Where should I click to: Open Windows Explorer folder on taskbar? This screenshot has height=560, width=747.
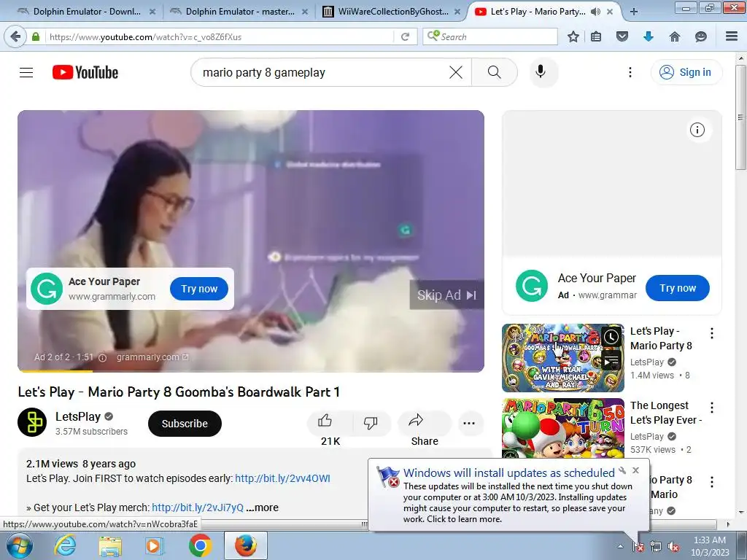click(x=110, y=545)
